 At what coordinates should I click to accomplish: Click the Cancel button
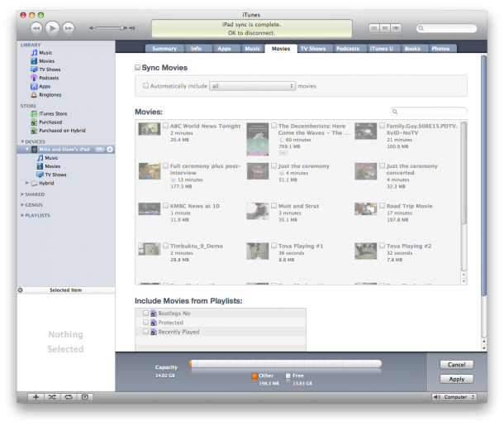point(456,365)
